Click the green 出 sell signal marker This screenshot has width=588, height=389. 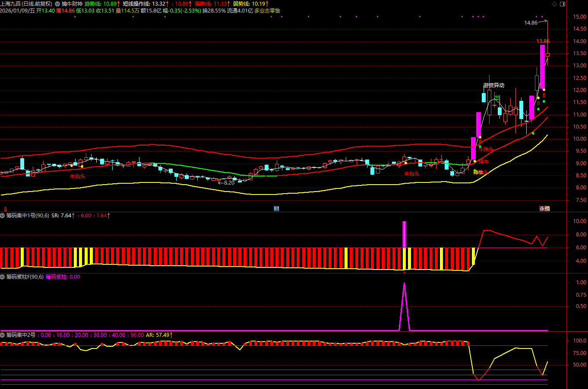(497, 97)
